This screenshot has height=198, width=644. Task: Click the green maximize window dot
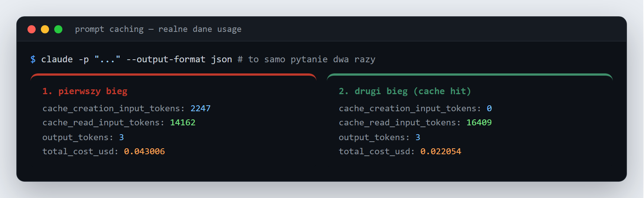click(x=58, y=29)
